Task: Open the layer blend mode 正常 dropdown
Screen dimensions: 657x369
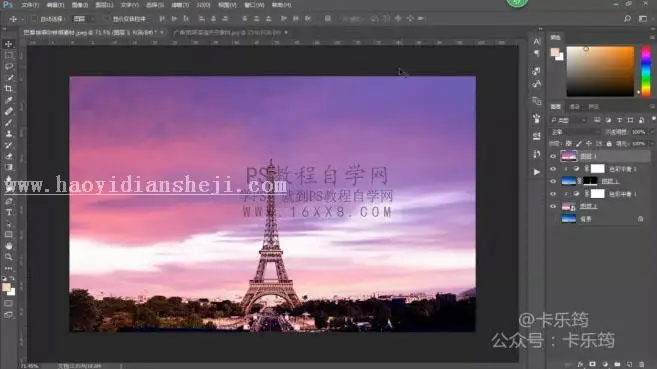Action: coord(575,132)
